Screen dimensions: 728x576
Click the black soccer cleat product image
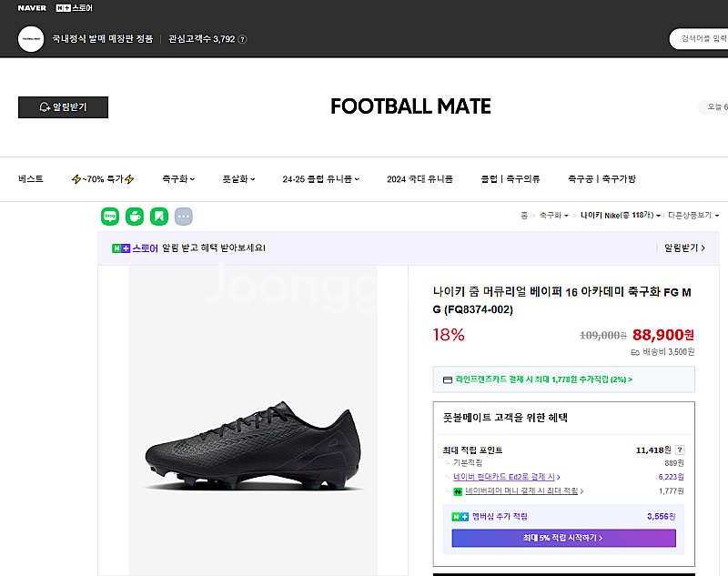253,445
